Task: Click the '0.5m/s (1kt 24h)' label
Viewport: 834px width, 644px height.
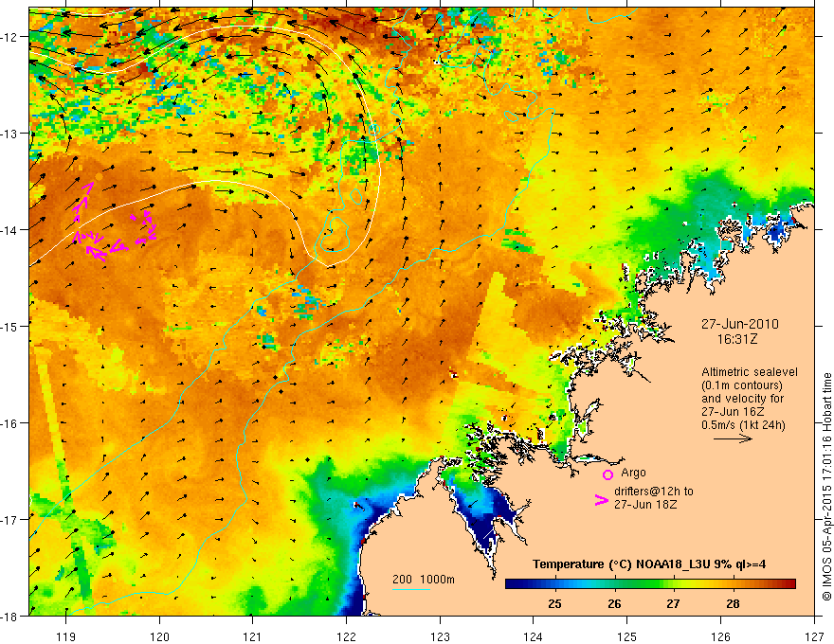Action: click(x=743, y=425)
